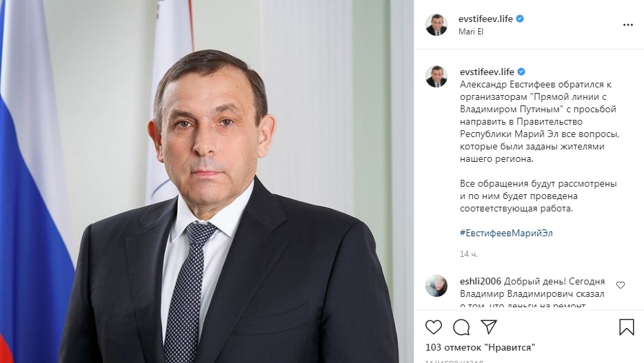644x363 pixels.
Task: Open the #ЕвстифеевМарийЭл hashtag
Action: 506,233
